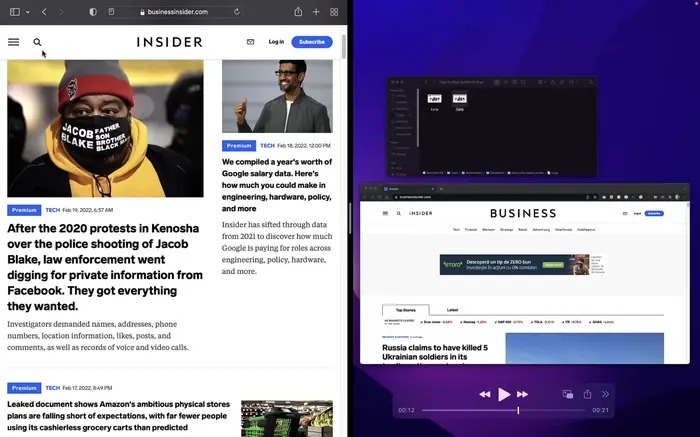Click the privacy shield icon in Safari
This screenshot has height=437, width=700.
(x=93, y=12)
